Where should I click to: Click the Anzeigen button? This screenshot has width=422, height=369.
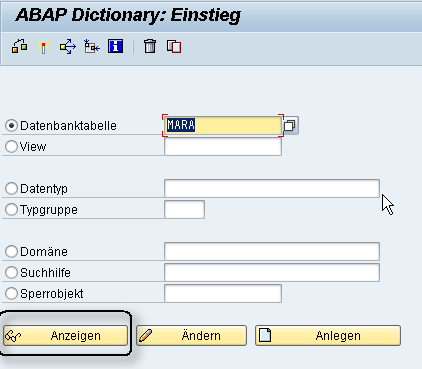(x=65, y=335)
